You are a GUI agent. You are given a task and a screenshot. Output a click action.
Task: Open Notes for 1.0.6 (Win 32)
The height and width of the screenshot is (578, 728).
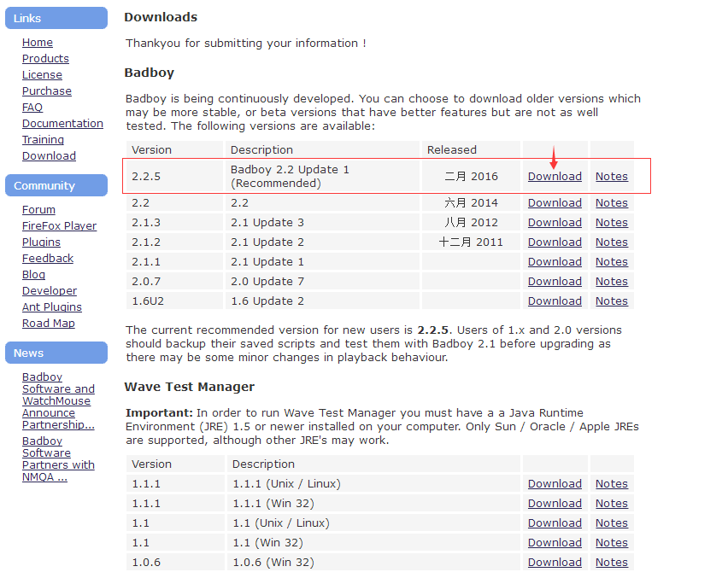click(612, 563)
